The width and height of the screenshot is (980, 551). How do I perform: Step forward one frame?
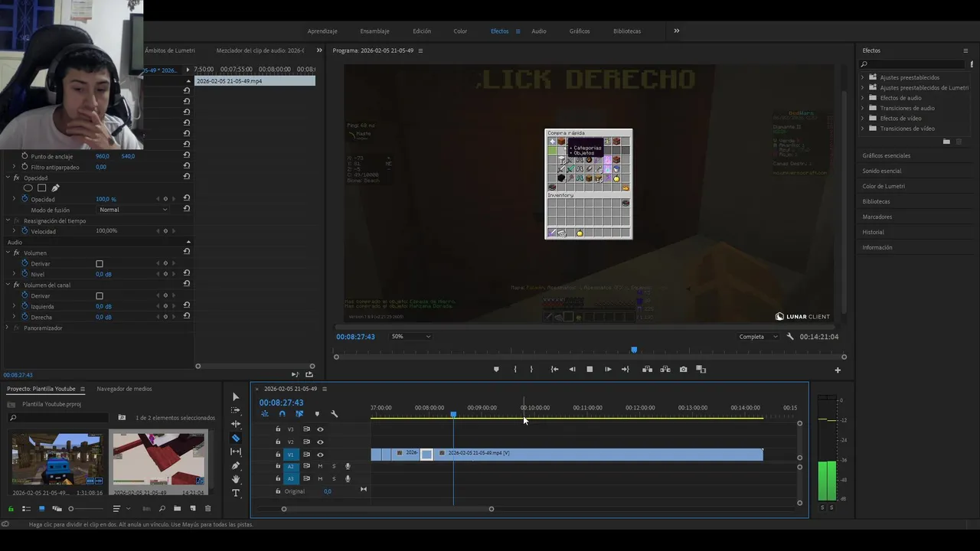pos(608,370)
